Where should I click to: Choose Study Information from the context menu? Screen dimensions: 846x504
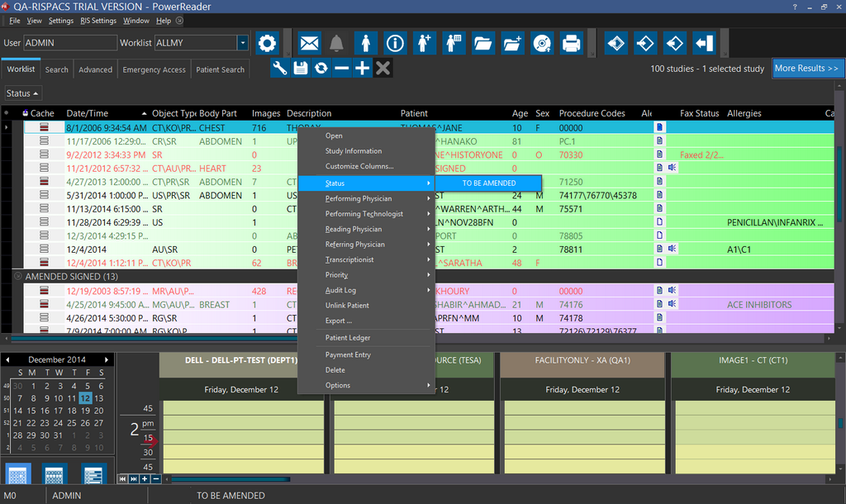pos(354,151)
